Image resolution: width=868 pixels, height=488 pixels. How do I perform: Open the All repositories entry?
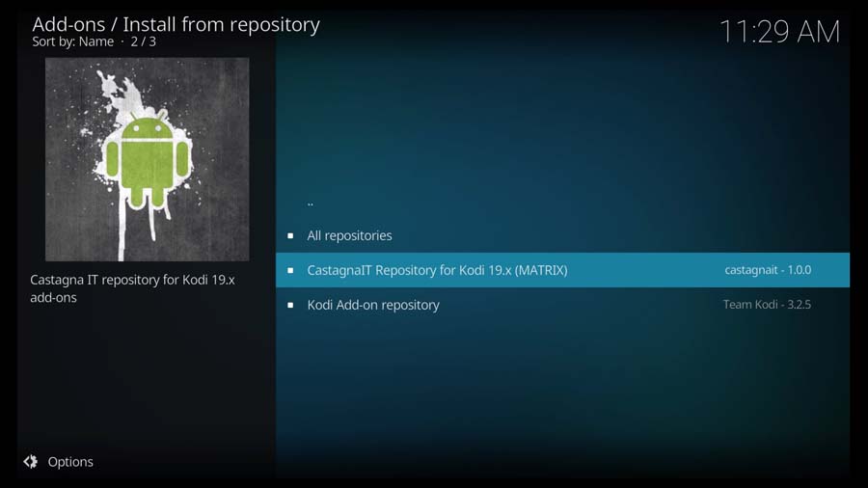(x=562, y=235)
